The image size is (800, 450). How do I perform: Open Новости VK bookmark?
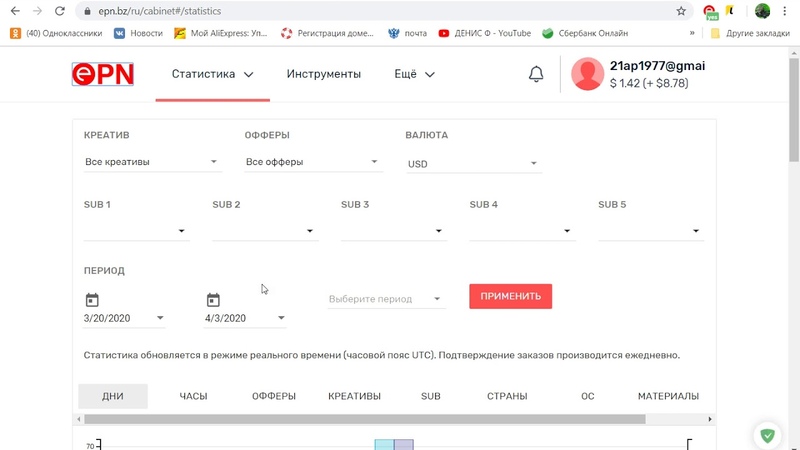(x=138, y=33)
